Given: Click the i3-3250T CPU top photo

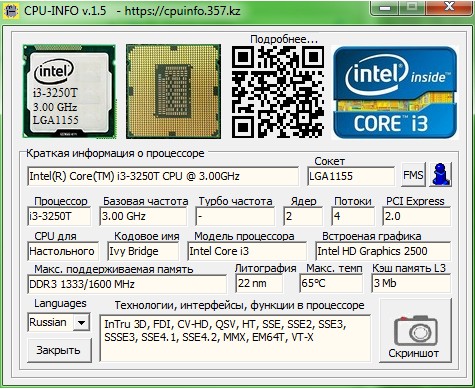Looking at the screenshot, I should pyautogui.click(x=69, y=91).
